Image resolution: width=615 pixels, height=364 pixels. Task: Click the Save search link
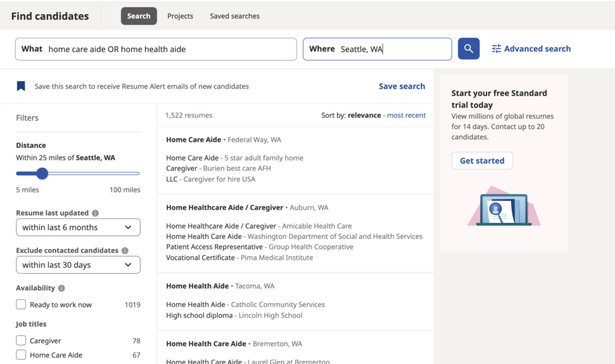point(401,86)
